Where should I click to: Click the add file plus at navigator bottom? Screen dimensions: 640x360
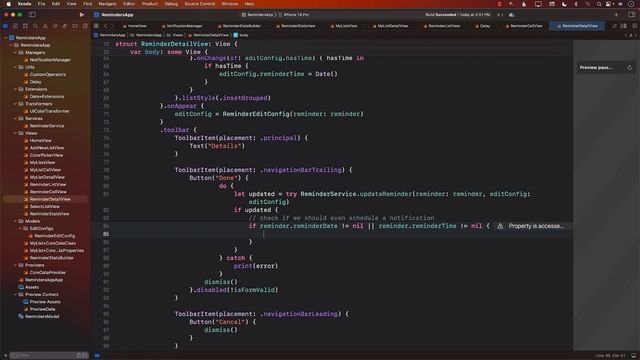[x=5, y=356]
